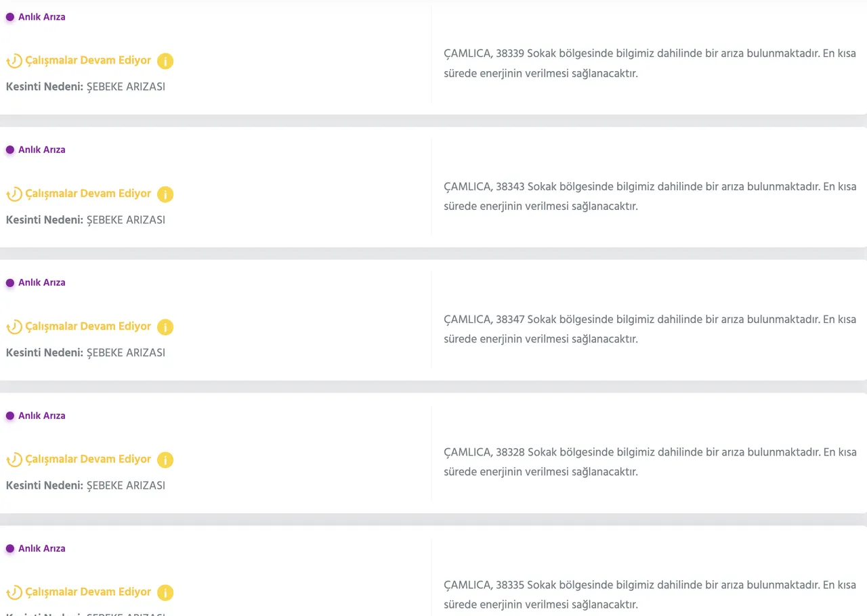Viewport: 867px width, 616px height.
Task: Select "Anlık Arıza" label for 38343 Sokak
Action: (42, 150)
